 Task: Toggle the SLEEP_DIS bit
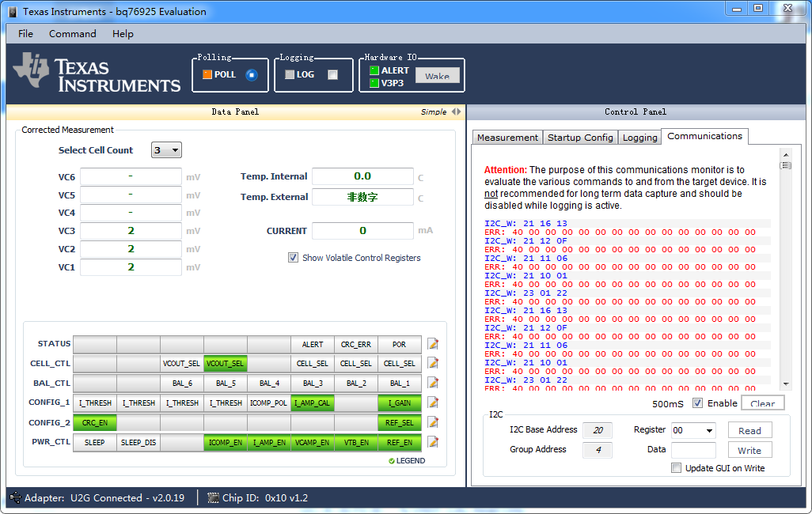(x=138, y=443)
